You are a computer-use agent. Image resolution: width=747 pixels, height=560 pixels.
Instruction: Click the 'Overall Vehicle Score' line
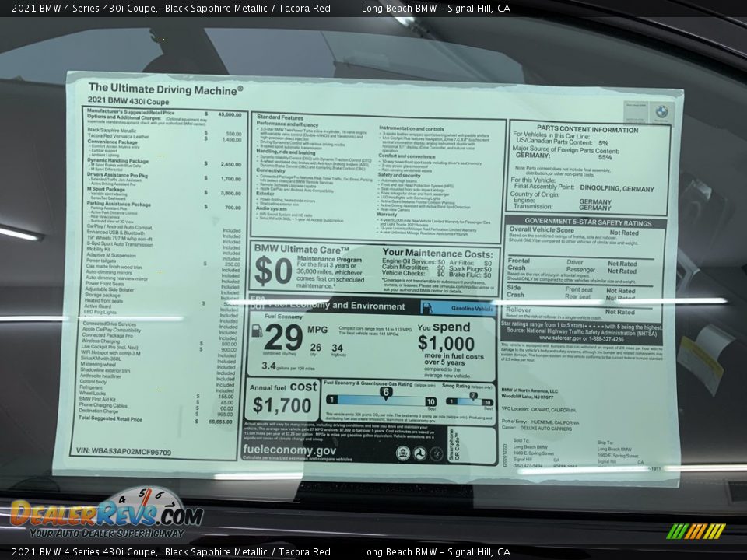pos(542,229)
